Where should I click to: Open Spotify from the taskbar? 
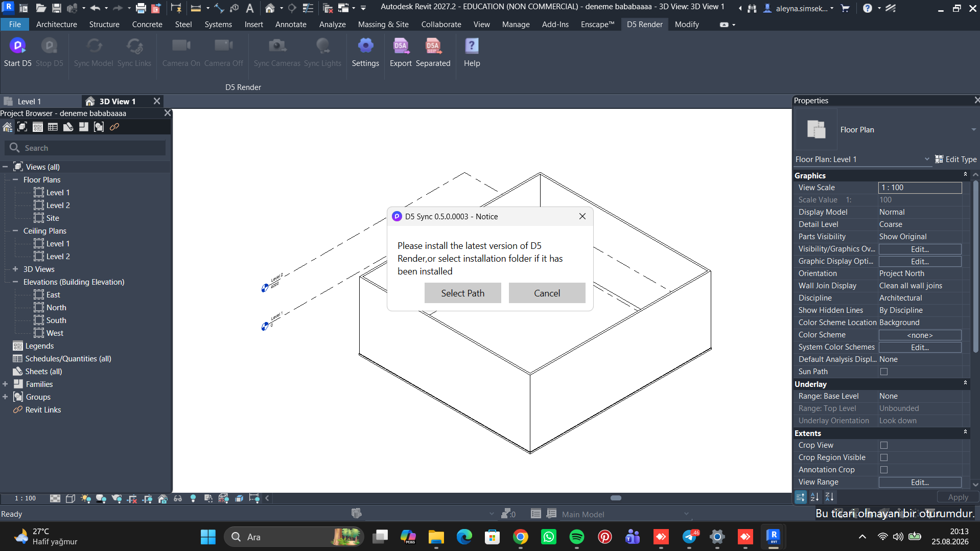[x=577, y=537]
